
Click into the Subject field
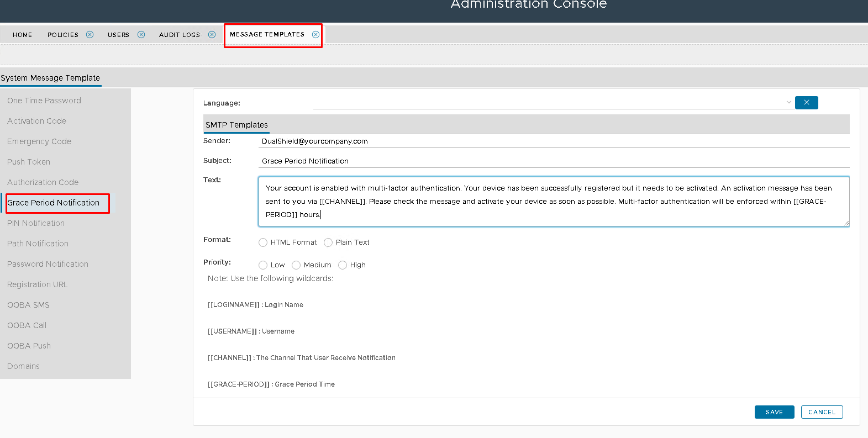click(553, 161)
